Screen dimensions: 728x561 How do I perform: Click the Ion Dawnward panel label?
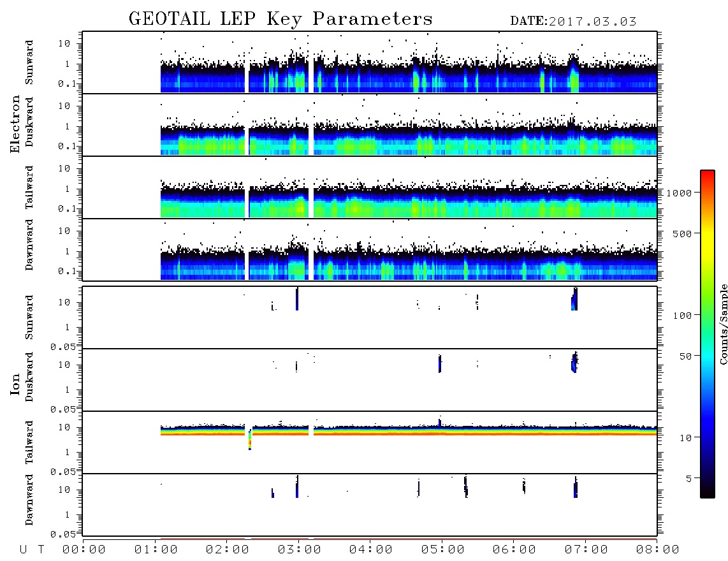[x=29, y=500]
